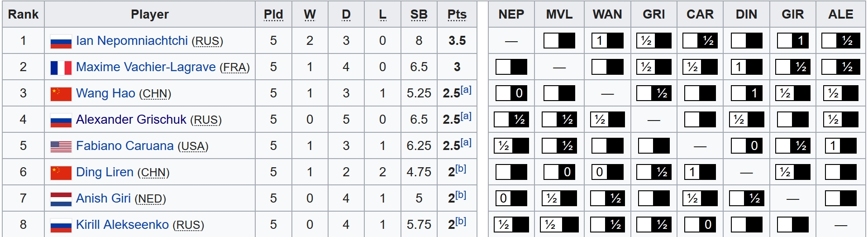Open Ian Nepomniachtchi's player page
The image size is (868, 237).
(x=132, y=41)
